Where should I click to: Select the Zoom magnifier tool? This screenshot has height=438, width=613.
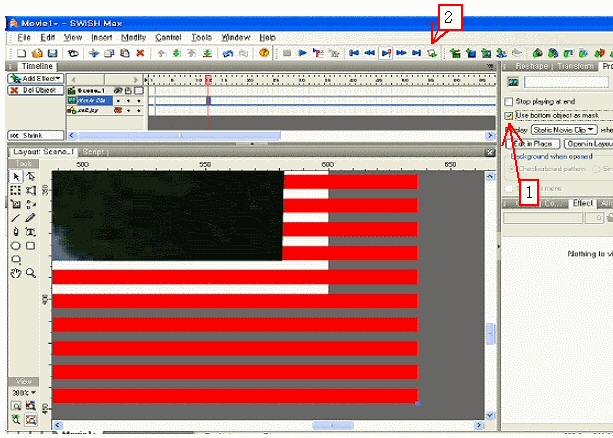point(30,273)
